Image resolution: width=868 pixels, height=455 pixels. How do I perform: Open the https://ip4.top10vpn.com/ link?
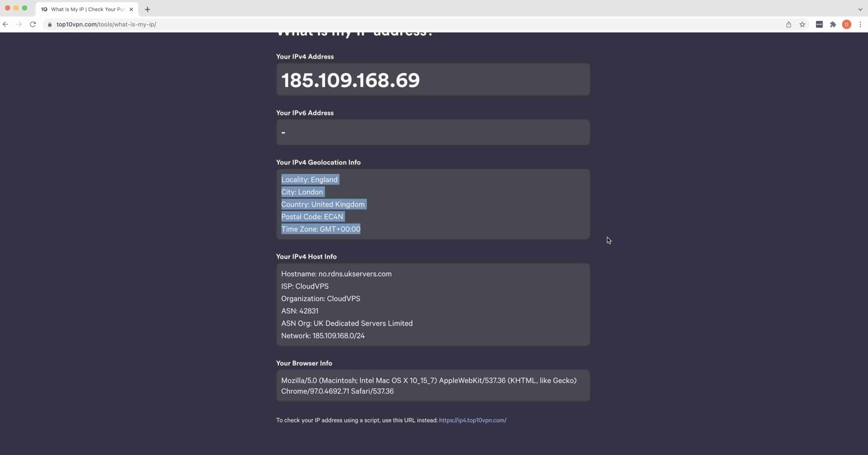tap(472, 420)
